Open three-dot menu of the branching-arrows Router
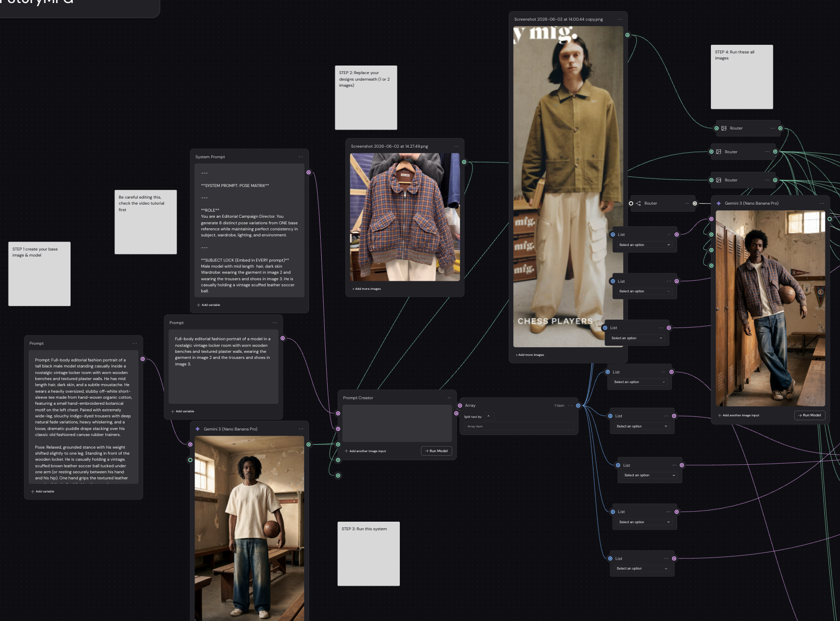The width and height of the screenshot is (840, 621). (x=687, y=203)
